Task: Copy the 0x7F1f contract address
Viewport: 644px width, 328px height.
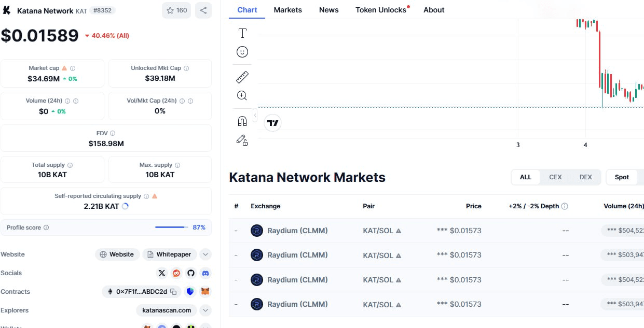Action: pyautogui.click(x=173, y=291)
